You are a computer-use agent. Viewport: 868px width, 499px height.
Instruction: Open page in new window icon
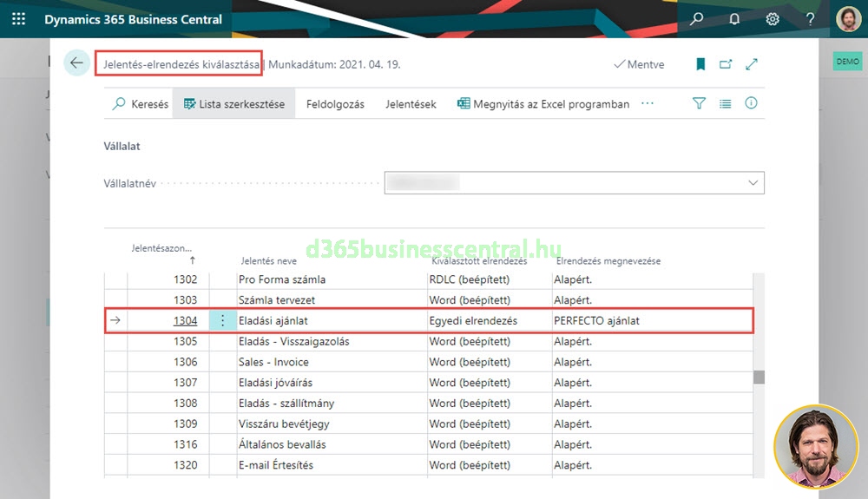(x=726, y=64)
